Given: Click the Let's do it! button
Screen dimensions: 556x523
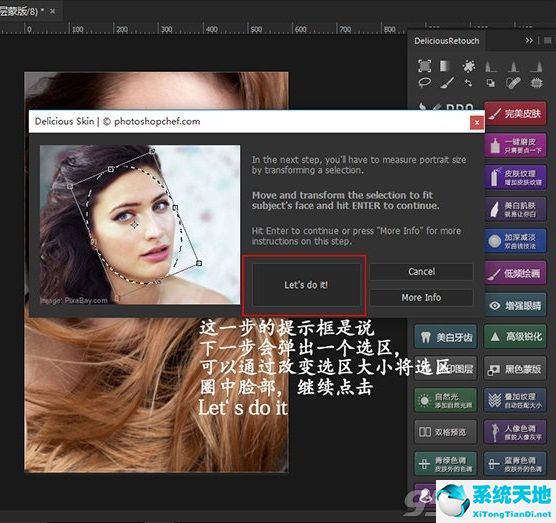Looking at the screenshot, I should point(306,285).
